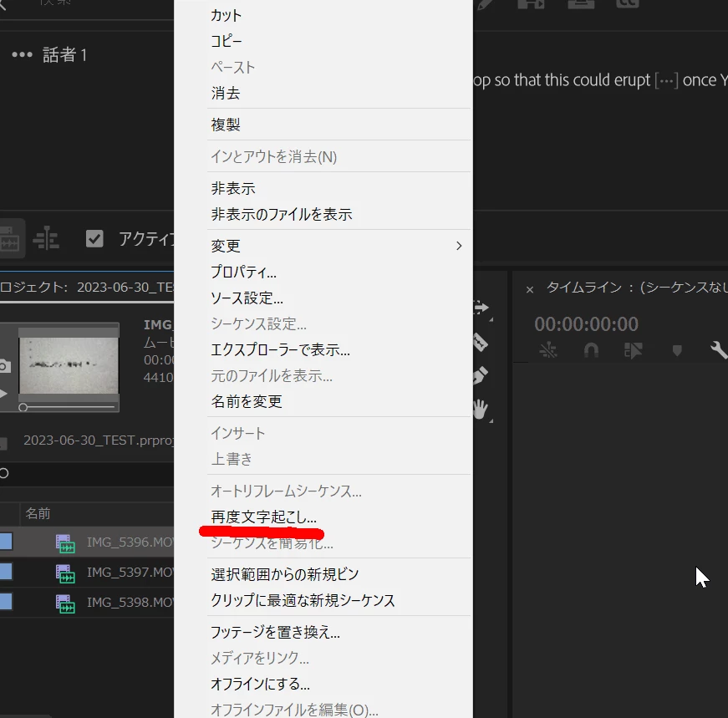The width and height of the screenshot is (728, 718).
Task: Select the Razor tool
Action: pos(480,342)
